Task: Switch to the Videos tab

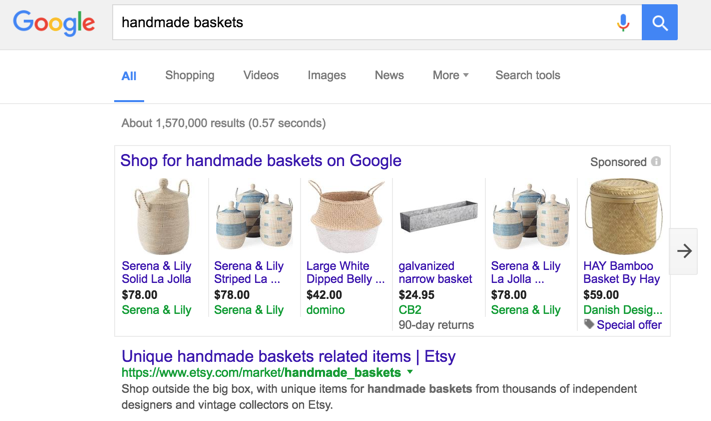Action: coord(261,75)
